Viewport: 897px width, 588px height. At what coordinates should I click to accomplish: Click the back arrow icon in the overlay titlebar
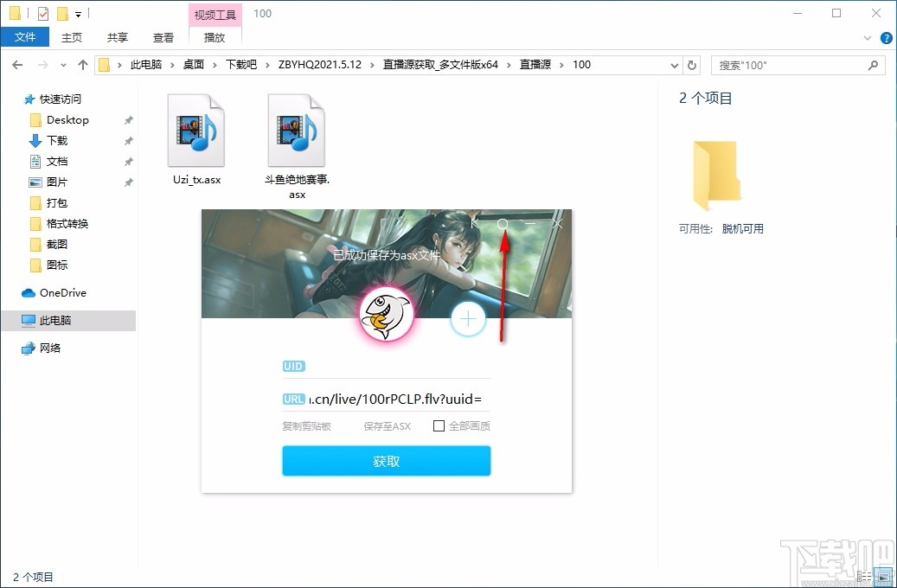(474, 222)
